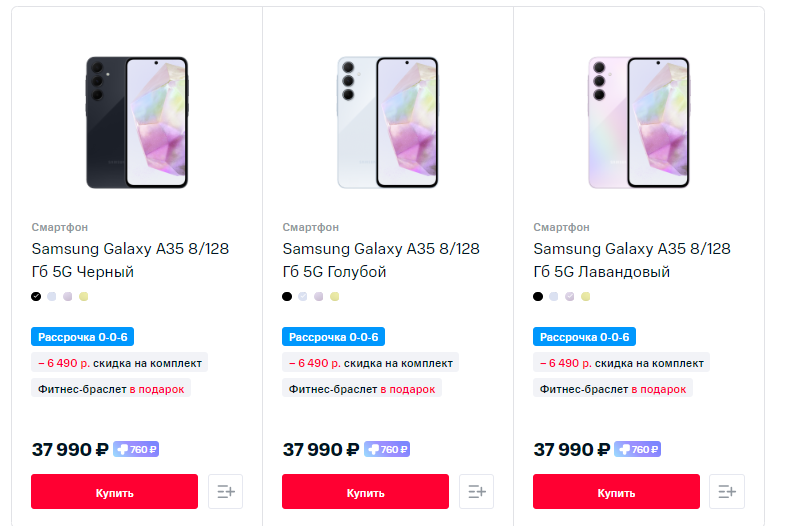Add blue Galaxy A35 to comparison list
Screen dimensions: 794x526
476,492
